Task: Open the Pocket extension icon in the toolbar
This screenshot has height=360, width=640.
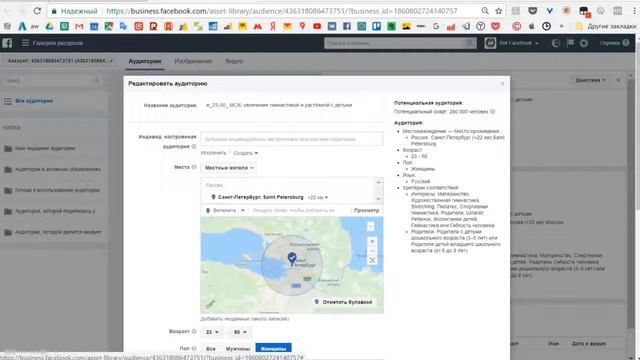Action: coord(532,11)
